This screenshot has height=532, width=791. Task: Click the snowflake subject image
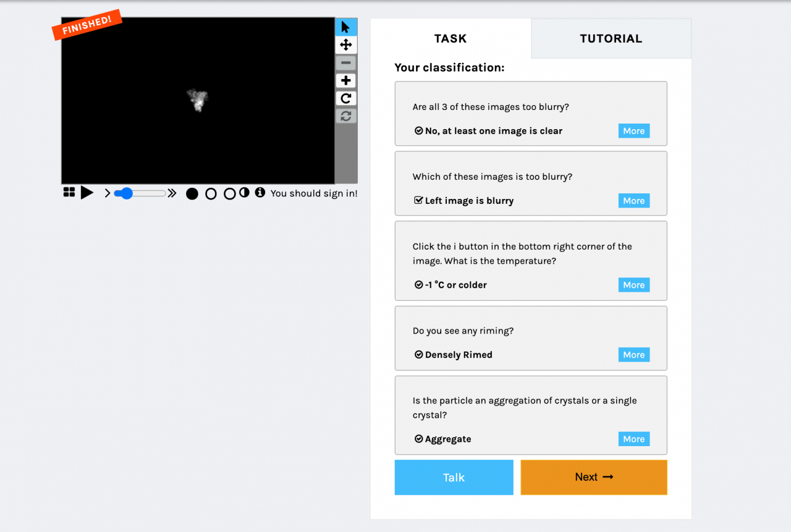coord(198,100)
